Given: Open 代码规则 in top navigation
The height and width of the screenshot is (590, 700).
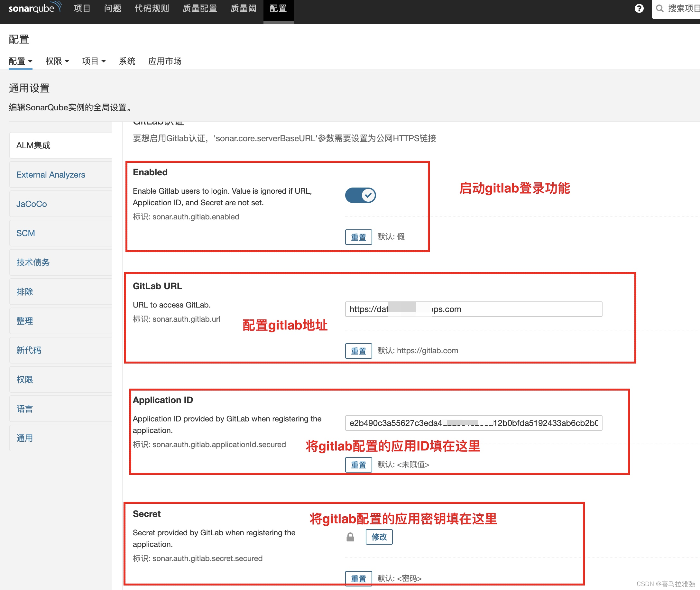Looking at the screenshot, I should (152, 8).
